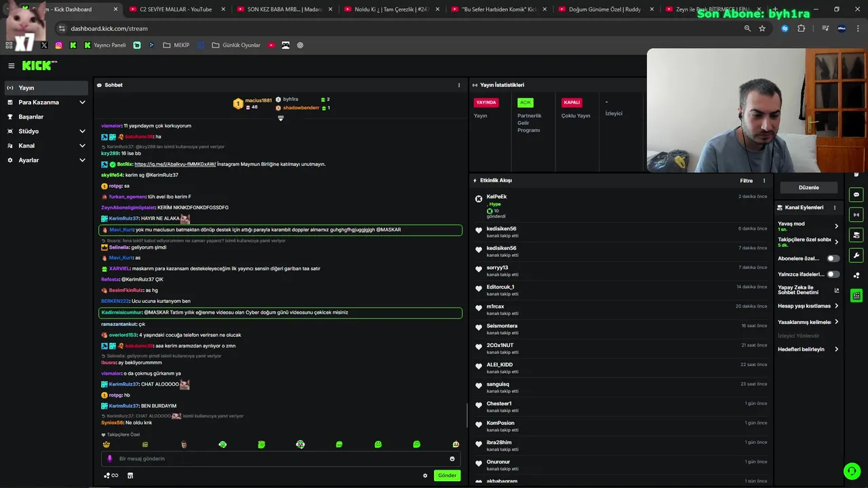The image size is (868, 488).
Task: Open the emoji picker in the message box
Action: click(x=452, y=459)
